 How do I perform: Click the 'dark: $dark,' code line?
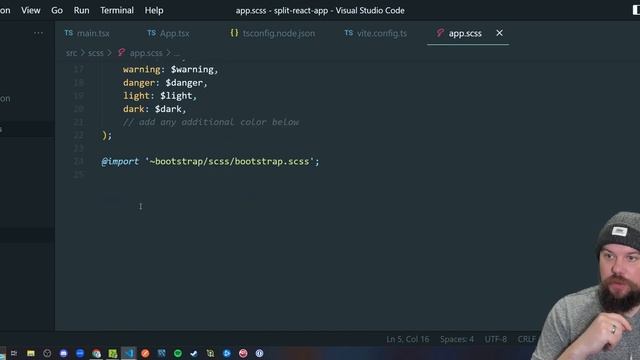tap(154, 109)
